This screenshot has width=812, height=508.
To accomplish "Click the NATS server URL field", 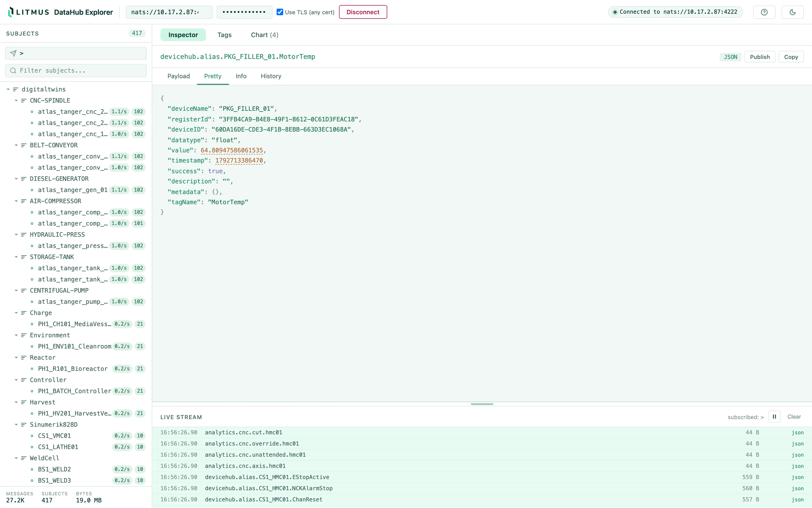I will point(169,12).
